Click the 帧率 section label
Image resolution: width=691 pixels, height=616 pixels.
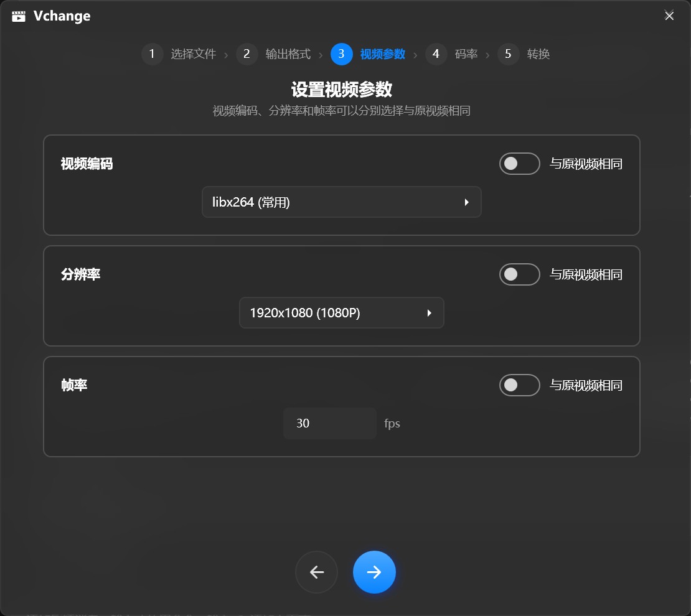pyautogui.click(x=74, y=385)
